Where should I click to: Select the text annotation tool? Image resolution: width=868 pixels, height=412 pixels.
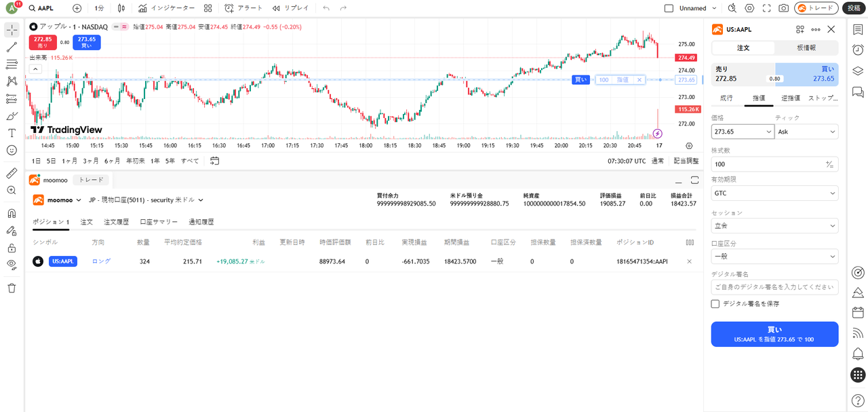[12, 133]
